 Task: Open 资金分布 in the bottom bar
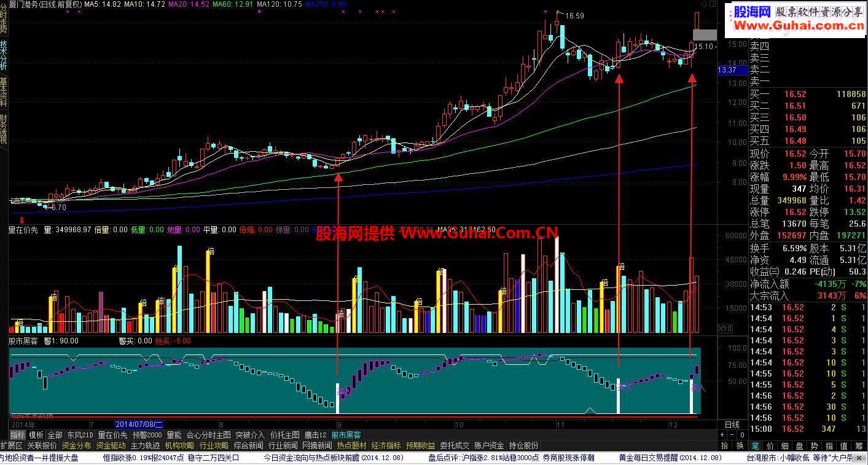click(x=77, y=445)
